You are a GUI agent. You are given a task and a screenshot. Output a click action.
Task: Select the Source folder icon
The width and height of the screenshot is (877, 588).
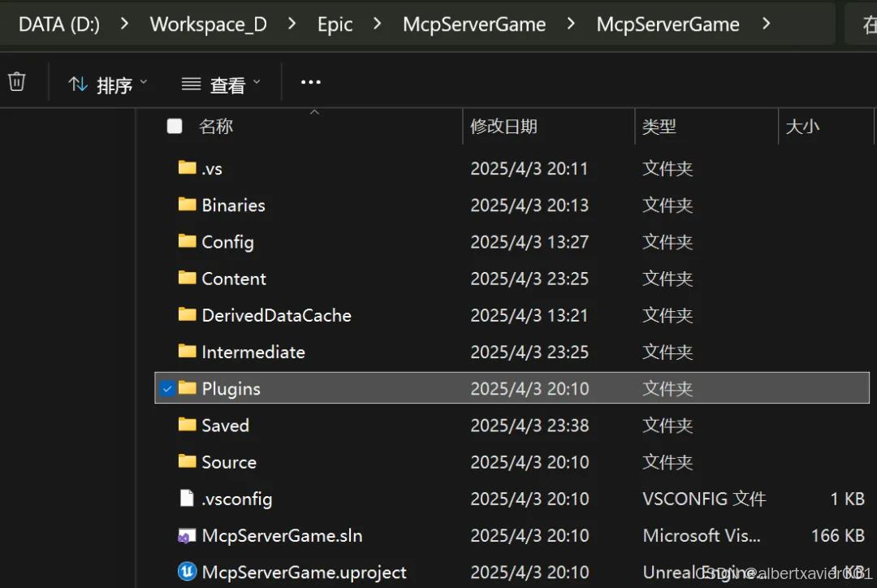pos(187,461)
